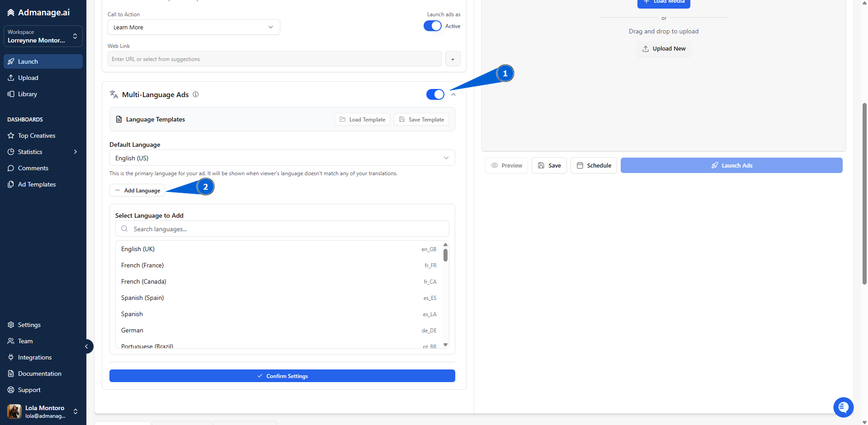Click the page vertical scrollbar
Screen dimensions: 868x425
pos(864,194)
